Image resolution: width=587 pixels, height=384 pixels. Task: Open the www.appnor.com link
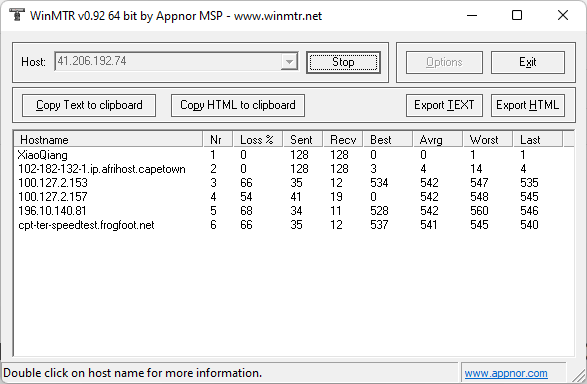506,373
